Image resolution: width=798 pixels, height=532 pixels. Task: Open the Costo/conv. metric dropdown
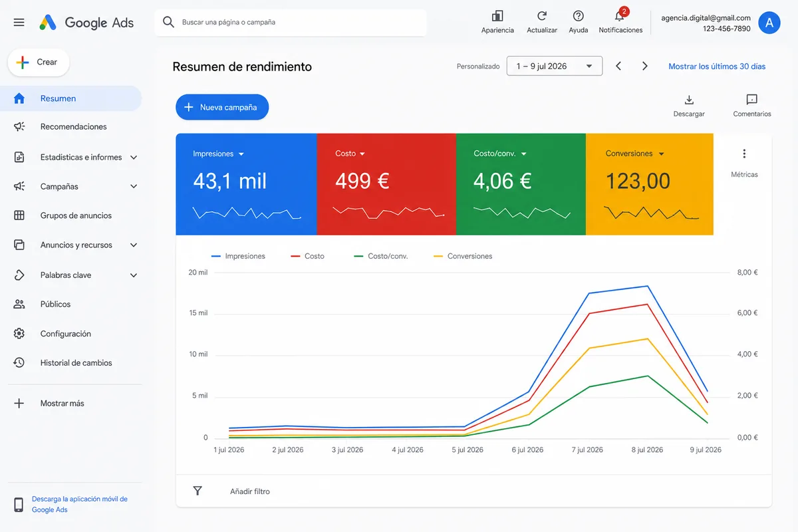click(x=524, y=154)
